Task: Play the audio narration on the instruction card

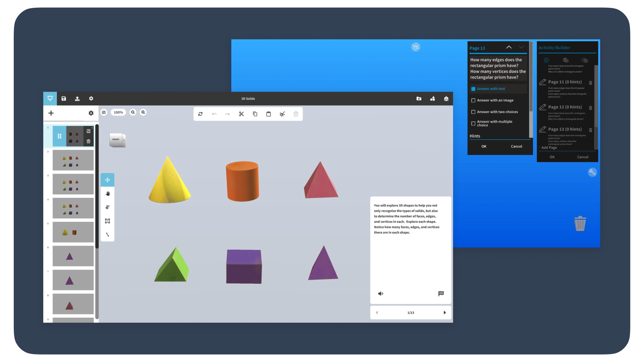Action: 380,293
